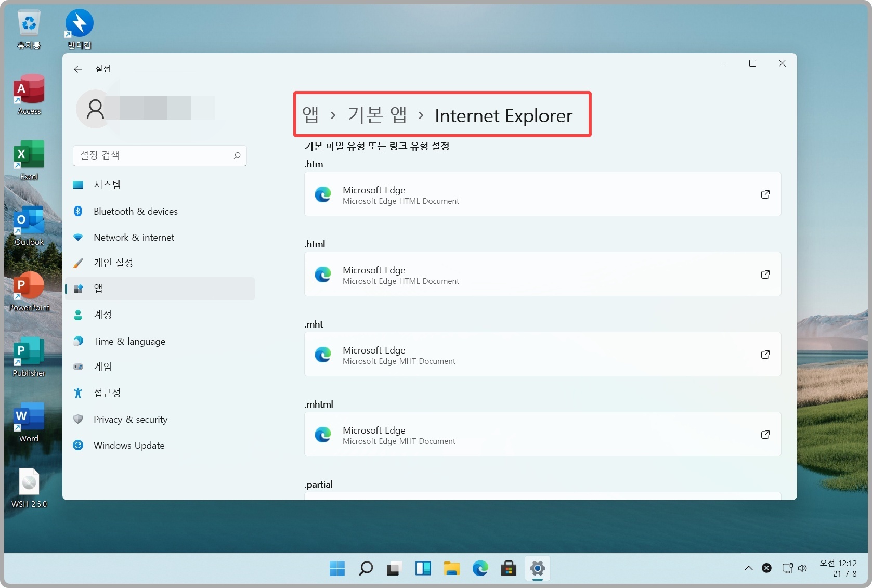Click the user profile avatar icon
This screenshot has height=588, width=872.
click(95, 109)
